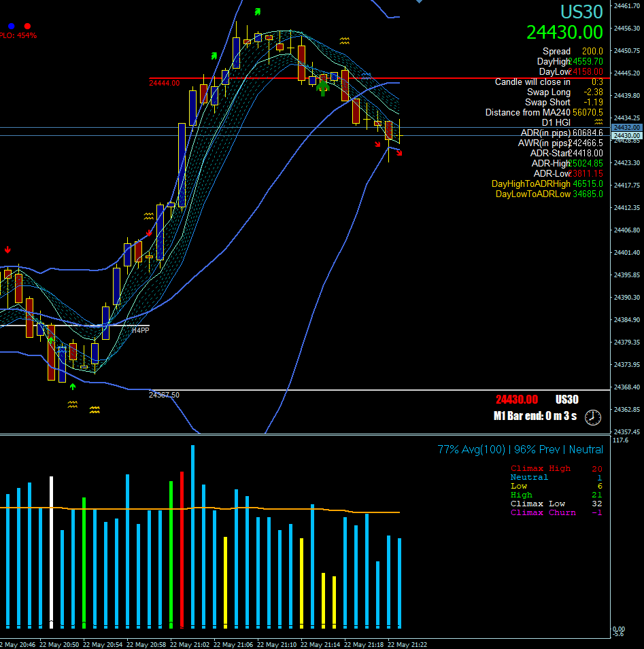Click the 22 May 21:02 time label
Screen dimensions: 644x649
point(190,644)
